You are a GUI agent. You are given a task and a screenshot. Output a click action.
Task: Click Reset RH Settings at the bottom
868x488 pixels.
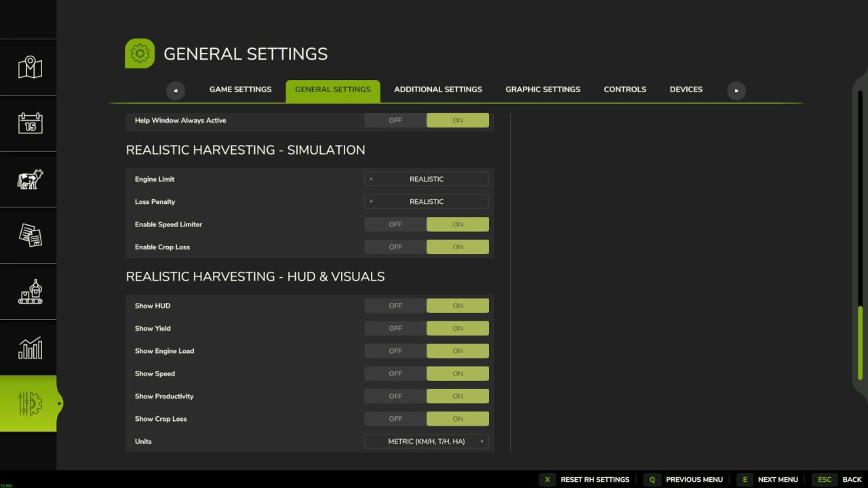pos(595,479)
